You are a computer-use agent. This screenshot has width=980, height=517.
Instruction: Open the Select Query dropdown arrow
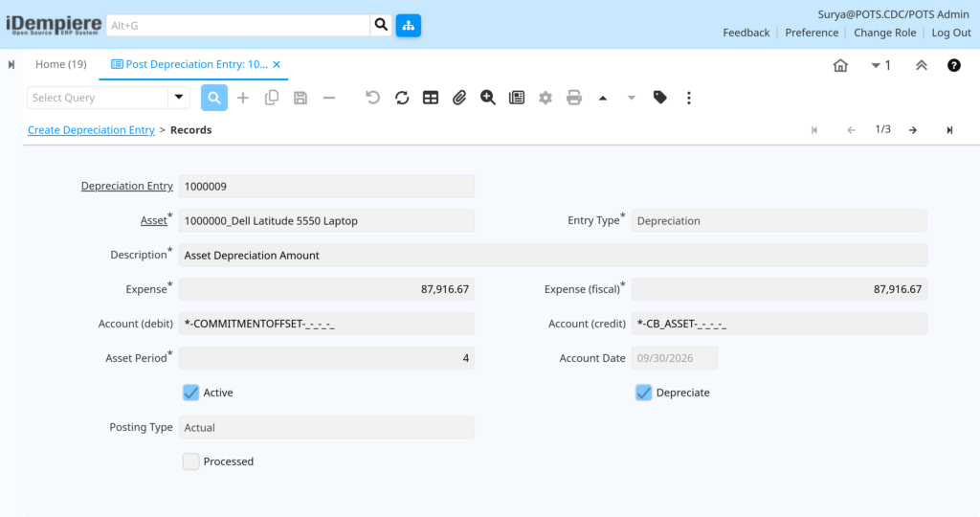point(179,98)
